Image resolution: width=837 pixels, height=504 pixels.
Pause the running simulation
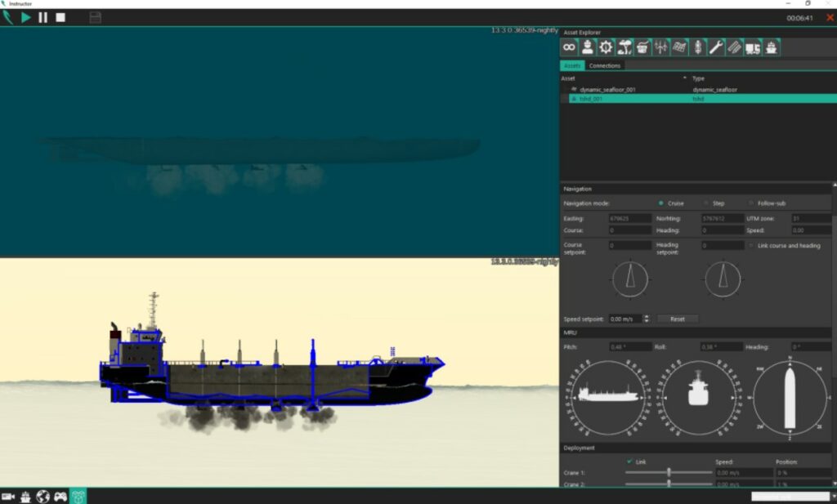[x=43, y=17]
